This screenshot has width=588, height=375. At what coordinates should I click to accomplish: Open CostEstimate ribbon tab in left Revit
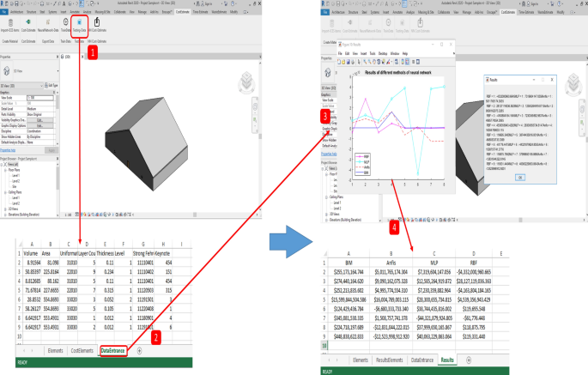point(183,12)
